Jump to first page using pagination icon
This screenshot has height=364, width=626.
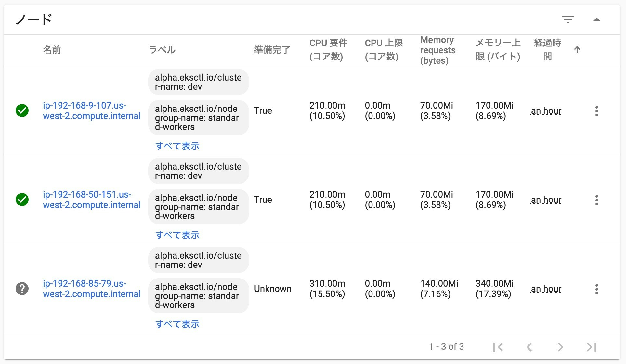(498, 347)
